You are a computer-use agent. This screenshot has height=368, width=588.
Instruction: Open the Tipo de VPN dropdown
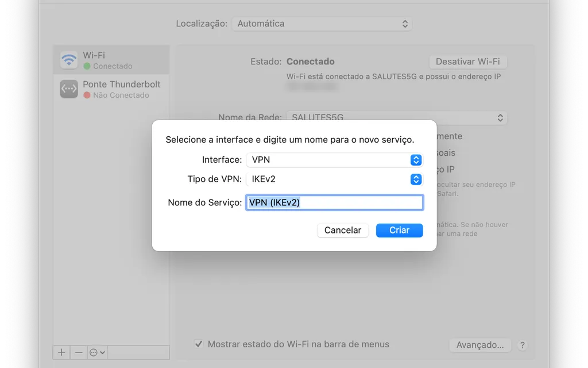click(334, 179)
